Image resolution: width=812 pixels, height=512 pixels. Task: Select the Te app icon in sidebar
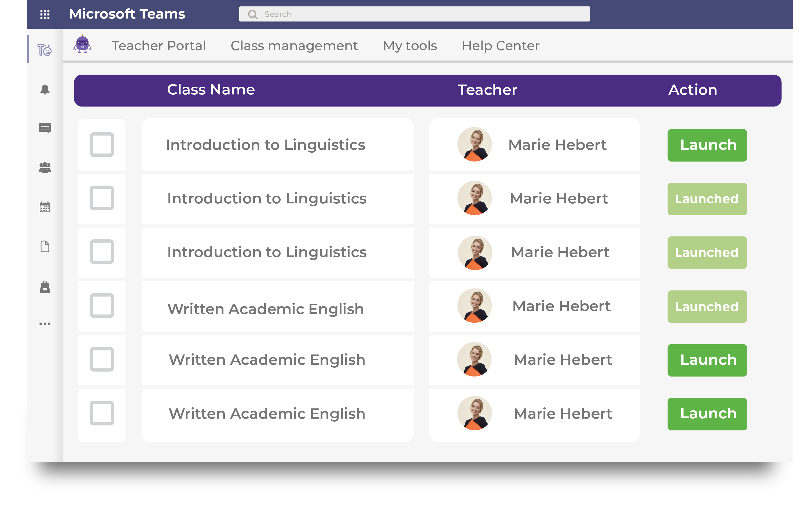click(44, 50)
